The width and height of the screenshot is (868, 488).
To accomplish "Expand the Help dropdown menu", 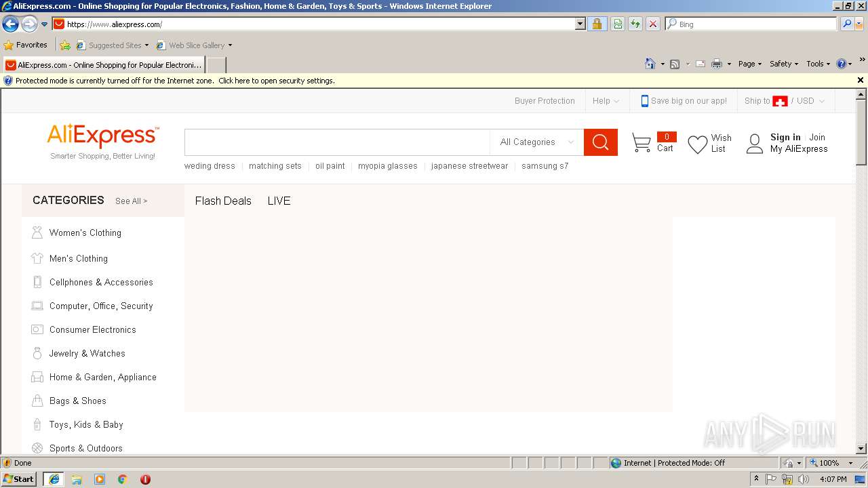I will (x=606, y=101).
